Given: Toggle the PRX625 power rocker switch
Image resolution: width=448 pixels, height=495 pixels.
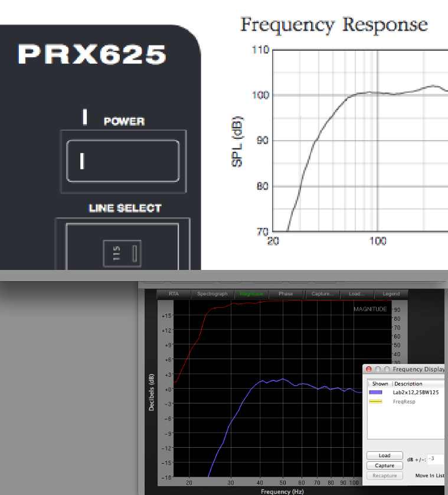Looking at the screenshot, I should tap(123, 161).
